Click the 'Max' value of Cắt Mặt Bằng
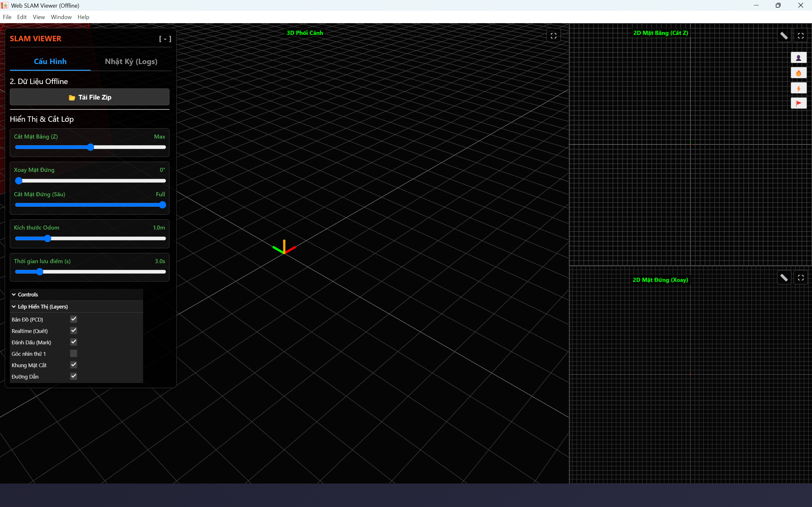Screen dimensions: 812x507 pyautogui.click(x=159, y=137)
